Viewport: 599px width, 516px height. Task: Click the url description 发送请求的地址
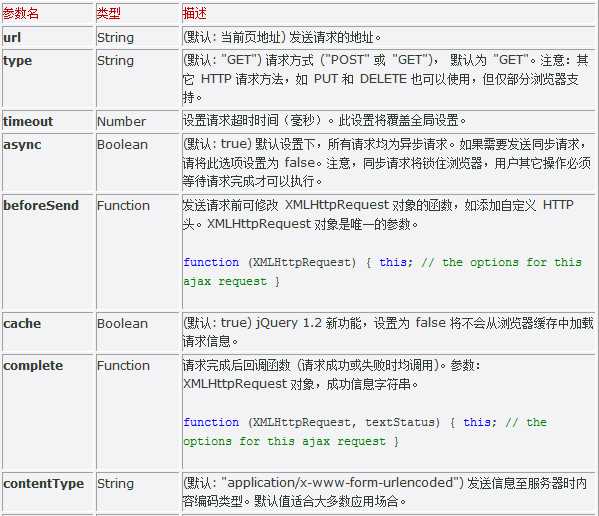pos(282,37)
